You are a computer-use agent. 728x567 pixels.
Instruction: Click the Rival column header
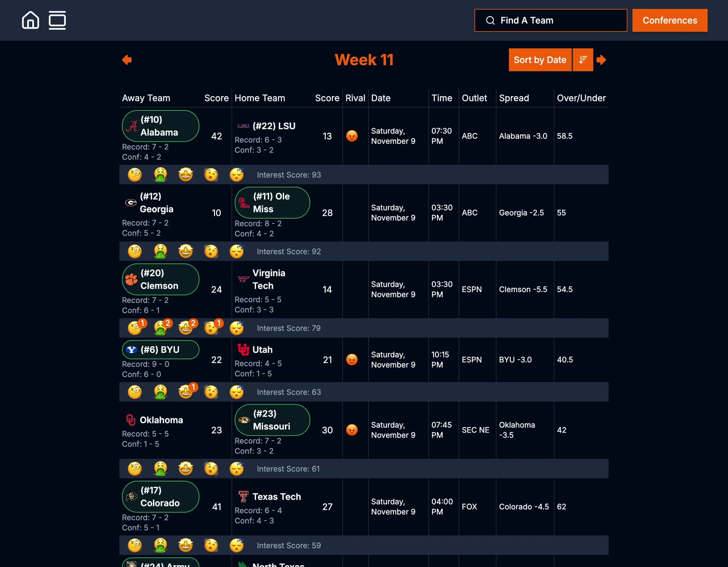[x=355, y=98]
